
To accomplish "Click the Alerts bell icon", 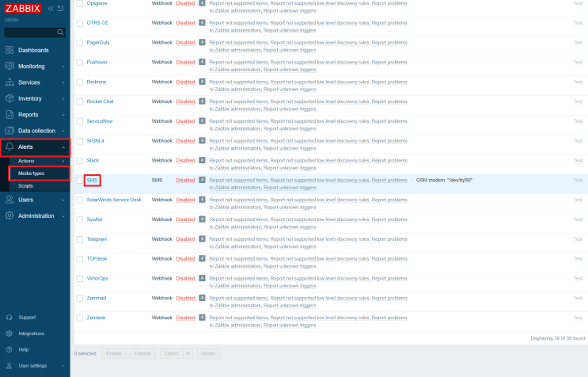I will (9, 147).
